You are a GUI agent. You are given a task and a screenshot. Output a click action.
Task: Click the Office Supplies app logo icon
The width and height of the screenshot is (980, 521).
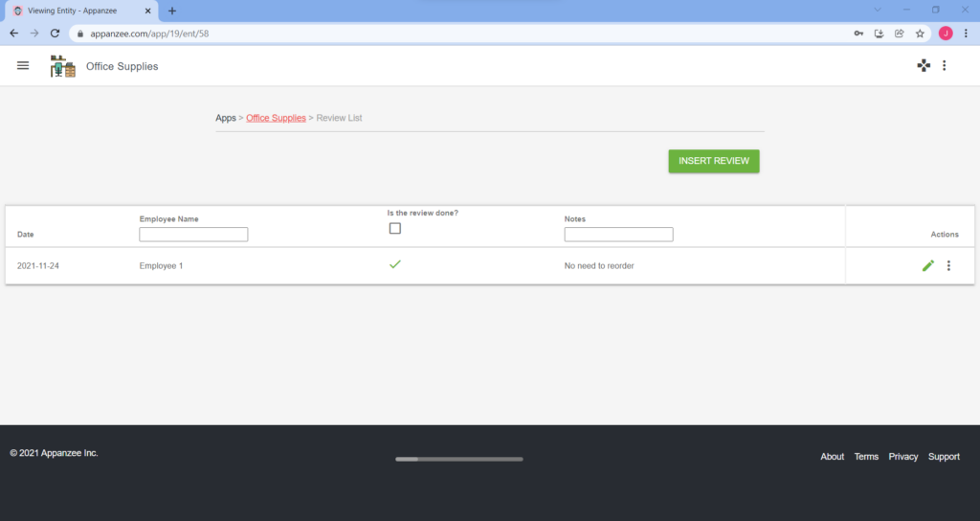tap(62, 66)
